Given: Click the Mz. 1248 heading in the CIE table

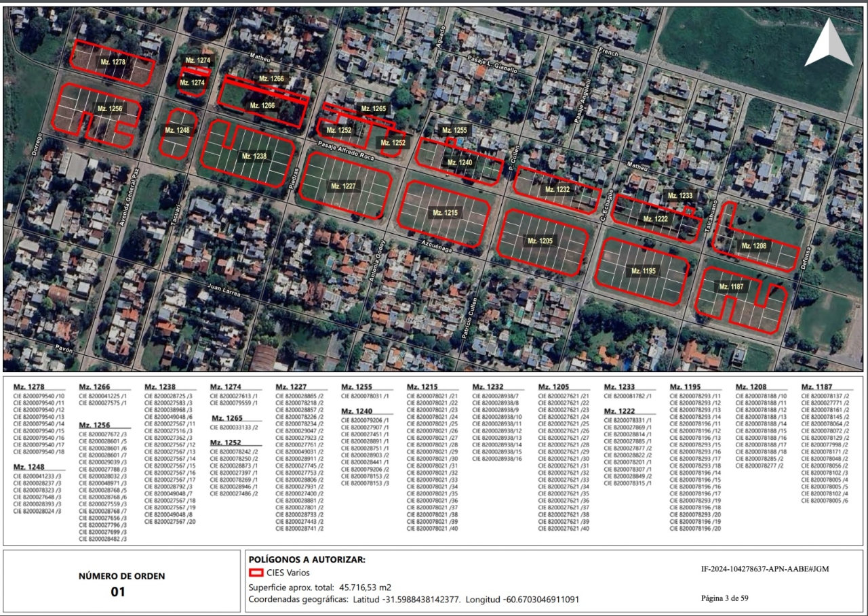Looking at the screenshot, I should click(x=28, y=467).
